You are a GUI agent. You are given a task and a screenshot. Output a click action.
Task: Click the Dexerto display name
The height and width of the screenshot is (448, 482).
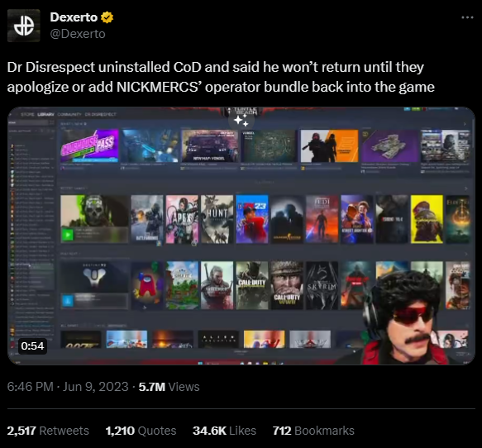pyautogui.click(x=74, y=17)
